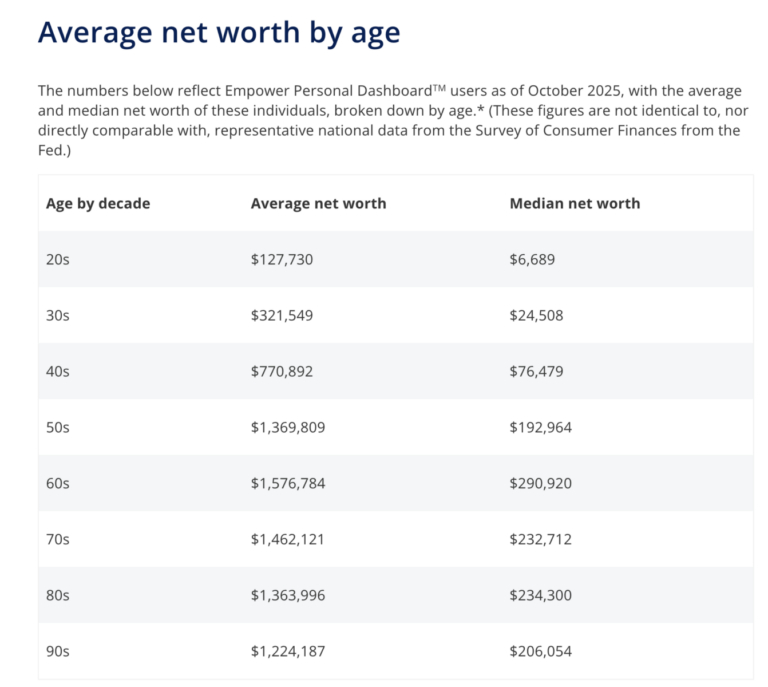
Task: Click the $290,920 median value for 60s
Action: [x=540, y=483]
